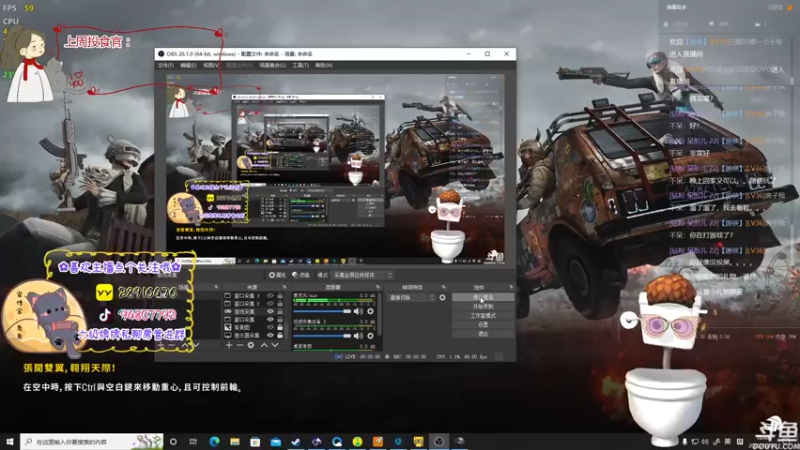The width and height of the screenshot is (800, 450).
Task: Toggle visibility of 游戏采集 source
Action: point(270,312)
